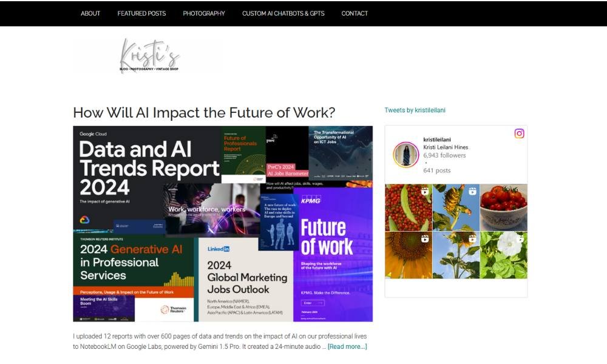This screenshot has height=364, width=607.
Task: Click the kristileilani profile avatar
Action: (405, 155)
